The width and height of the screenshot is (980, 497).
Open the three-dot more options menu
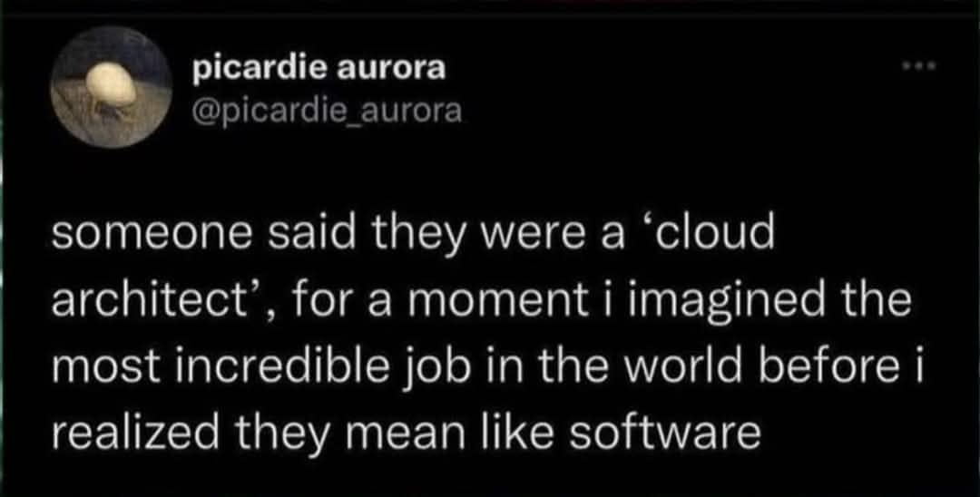click(x=917, y=69)
